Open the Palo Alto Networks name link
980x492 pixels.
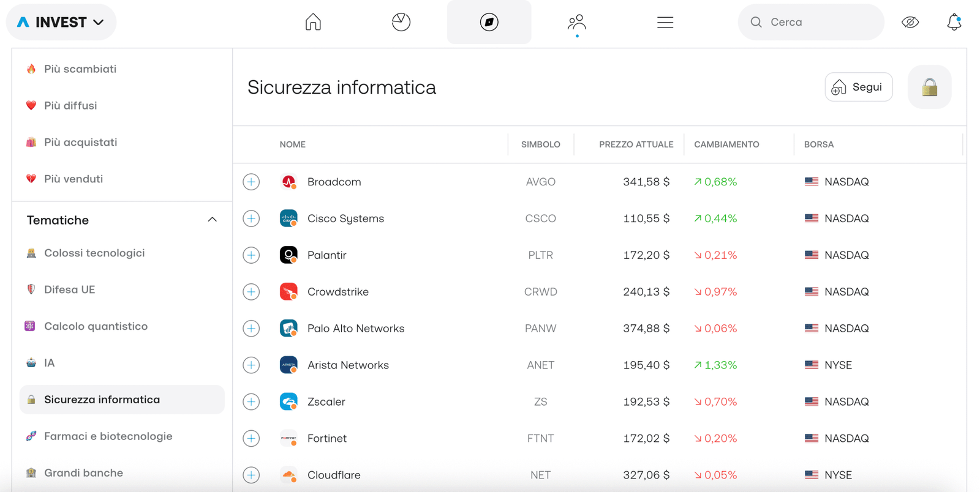pyautogui.click(x=356, y=329)
